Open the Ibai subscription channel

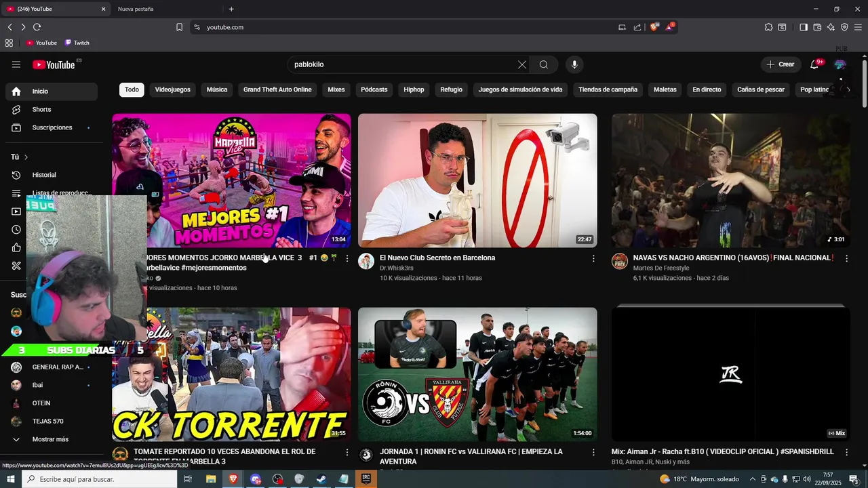coord(52,385)
